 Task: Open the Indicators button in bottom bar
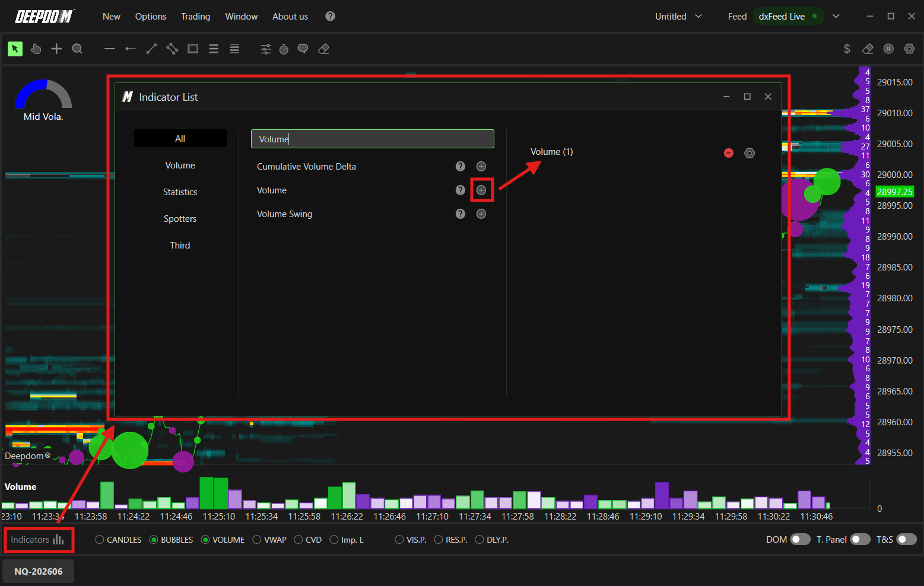tap(38, 540)
